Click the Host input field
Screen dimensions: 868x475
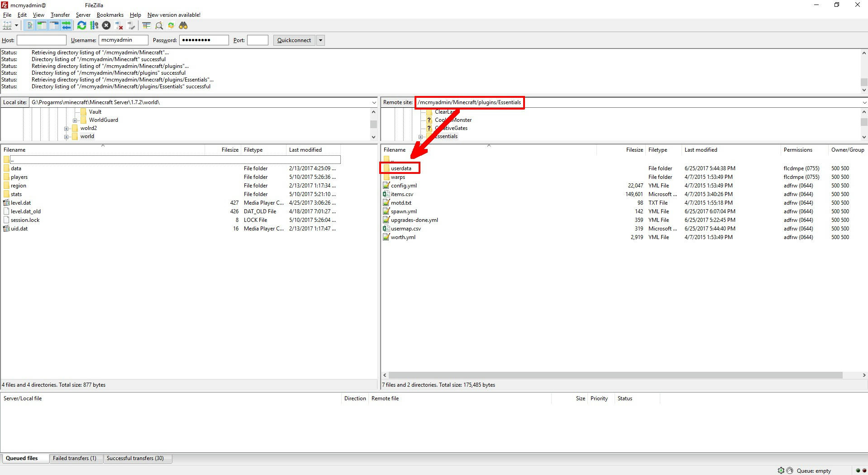pyautogui.click(x=42, y=40)
